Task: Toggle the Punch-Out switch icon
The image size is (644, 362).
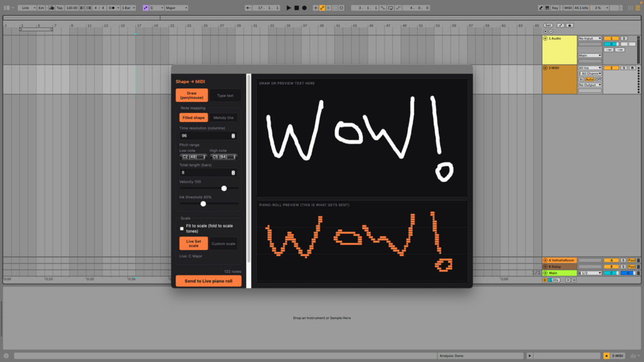Action: click(398, 8)
